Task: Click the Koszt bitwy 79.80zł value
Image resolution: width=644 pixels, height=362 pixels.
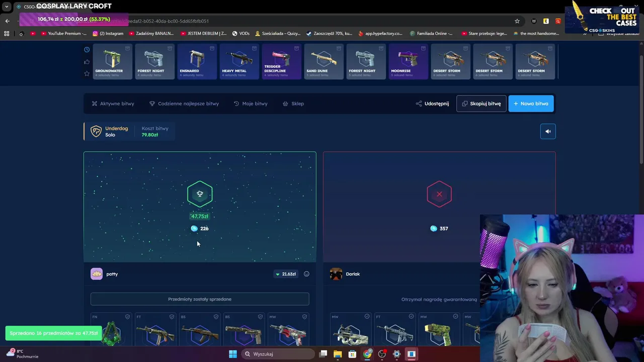Action: tap(150, 135)
